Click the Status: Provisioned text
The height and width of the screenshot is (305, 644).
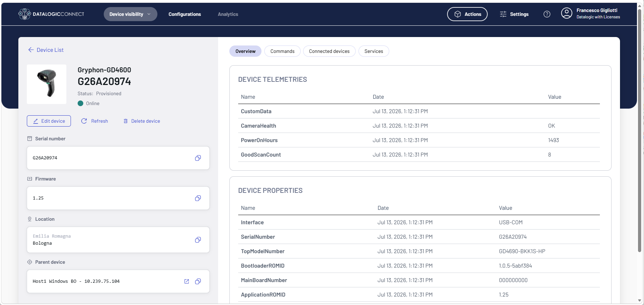100,93
